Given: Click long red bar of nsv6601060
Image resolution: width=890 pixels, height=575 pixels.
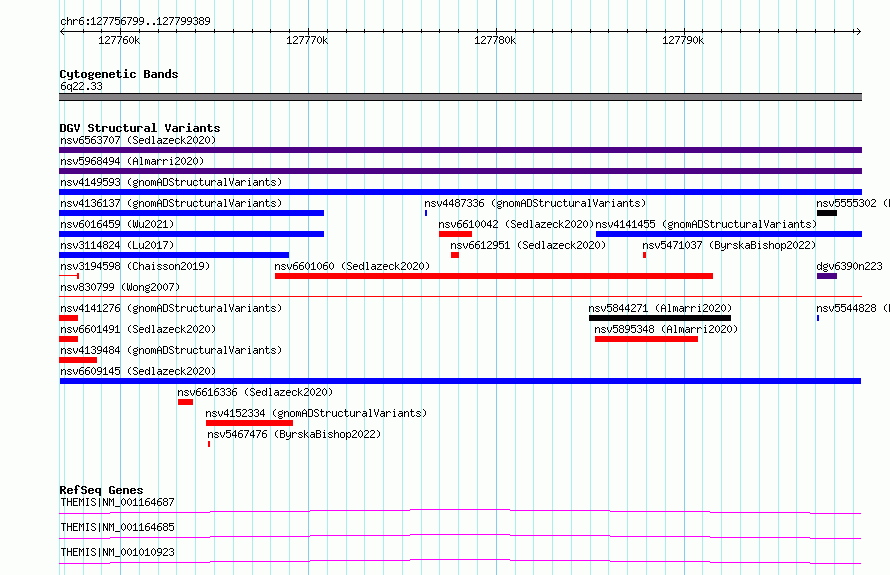Looking at the screenshot, I should [x=494, y=276].
